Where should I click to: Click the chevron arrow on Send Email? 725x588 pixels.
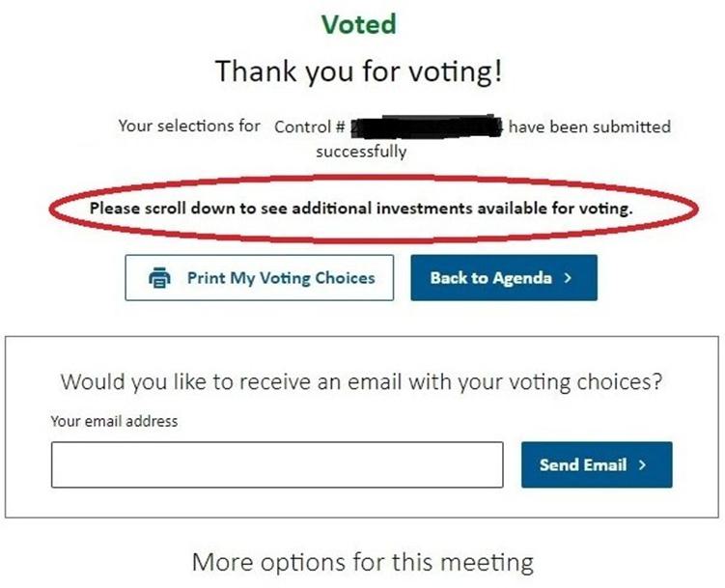642,464
